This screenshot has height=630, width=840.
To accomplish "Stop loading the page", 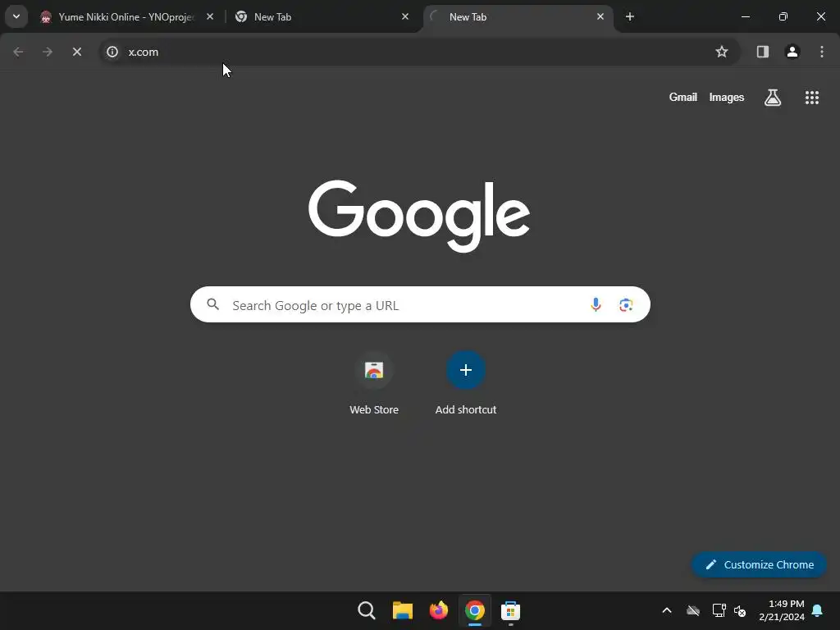I will (77, 52).
